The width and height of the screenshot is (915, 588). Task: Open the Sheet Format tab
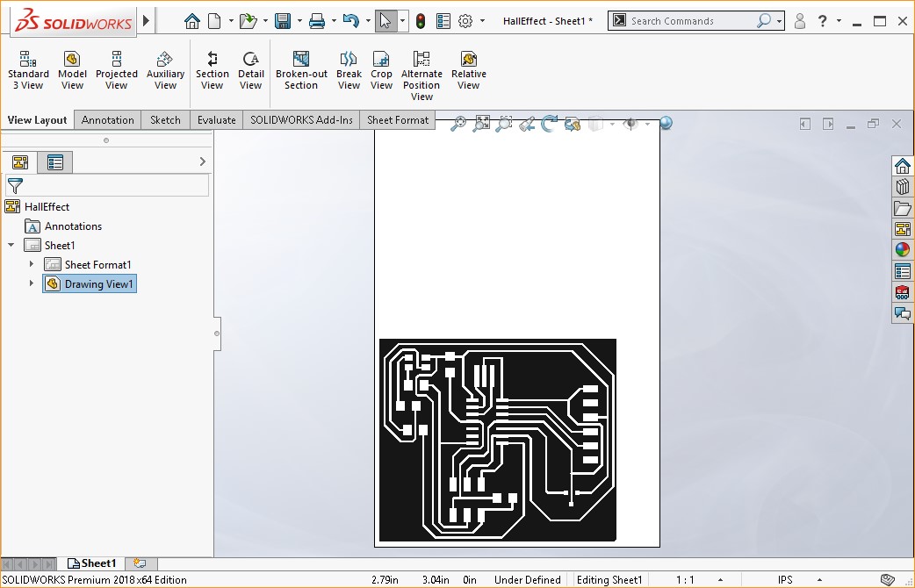(398, 120)
